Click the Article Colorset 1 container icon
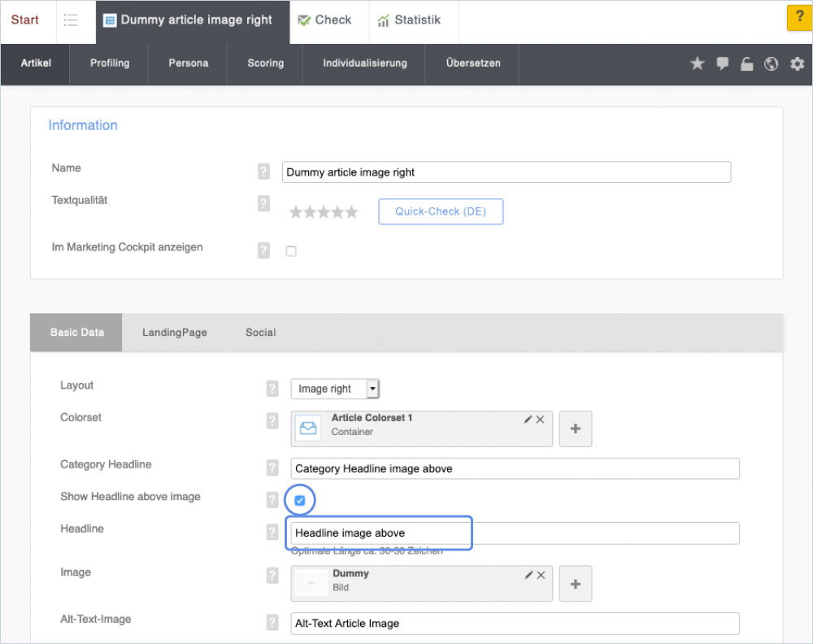 (308, 429)
